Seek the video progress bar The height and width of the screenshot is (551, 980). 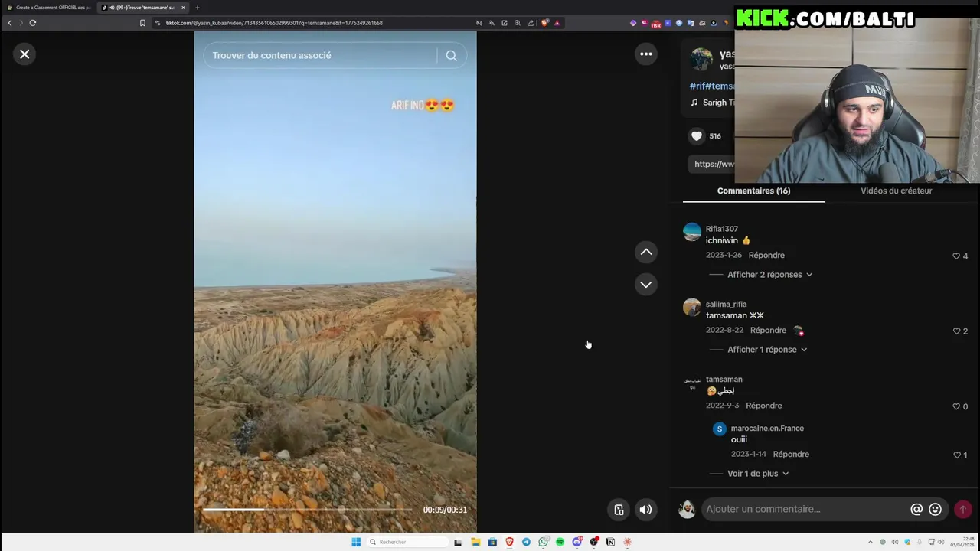[x=307, y=509]
